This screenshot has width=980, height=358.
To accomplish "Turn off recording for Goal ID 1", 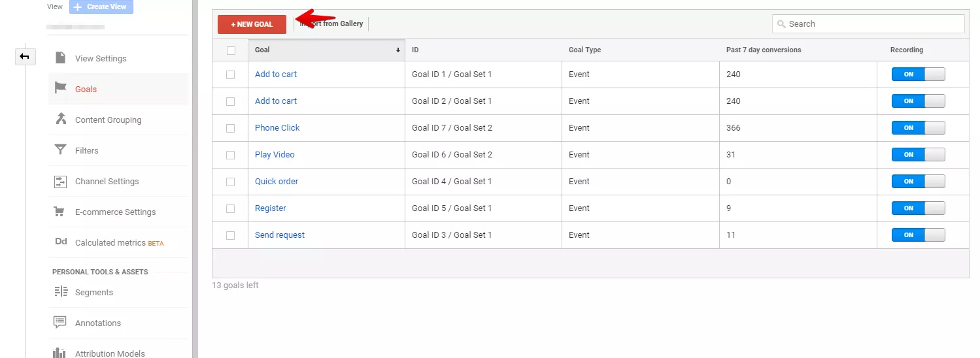I will tap(919, 74).
